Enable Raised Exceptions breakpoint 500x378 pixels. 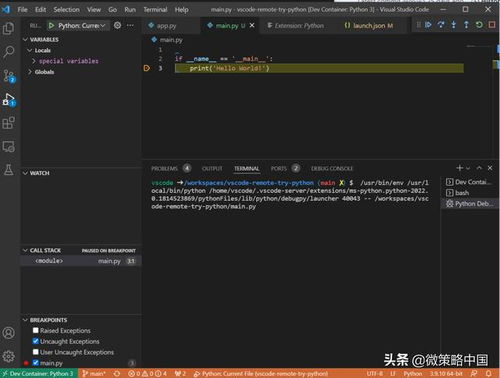click(36, 330)
